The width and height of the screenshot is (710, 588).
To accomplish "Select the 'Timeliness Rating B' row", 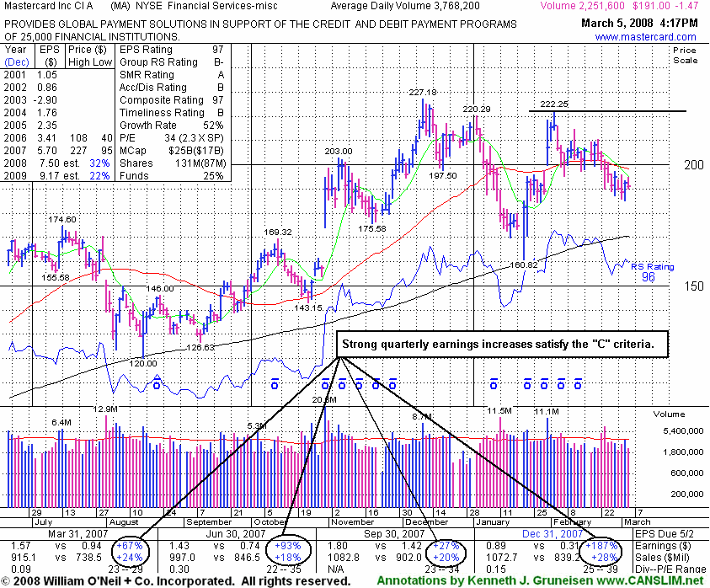I will [172, 113].
